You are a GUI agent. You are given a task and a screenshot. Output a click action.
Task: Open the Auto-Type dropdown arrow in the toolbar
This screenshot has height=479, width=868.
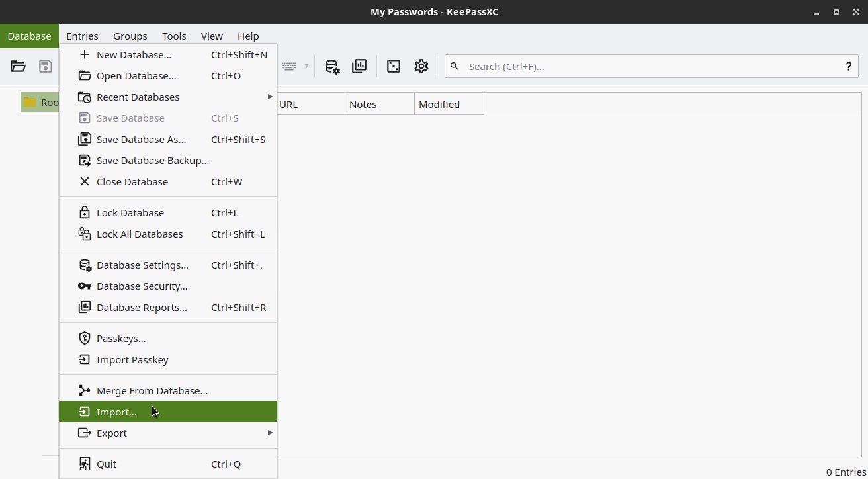306,66
